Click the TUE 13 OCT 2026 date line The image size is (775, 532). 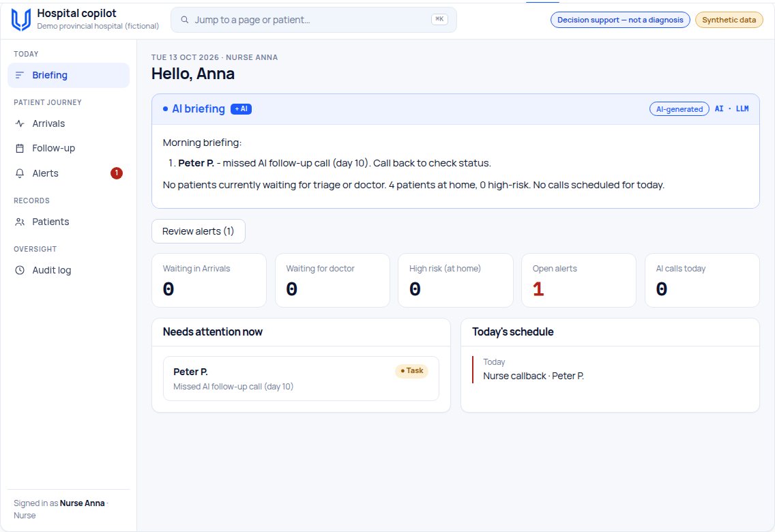(x=214, y=57)
